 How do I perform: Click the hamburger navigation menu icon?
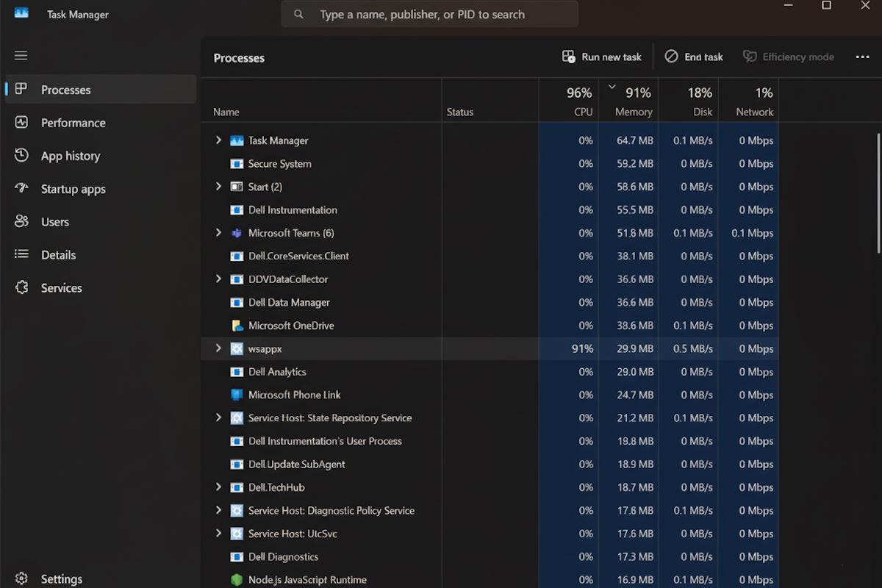[21, 56]
